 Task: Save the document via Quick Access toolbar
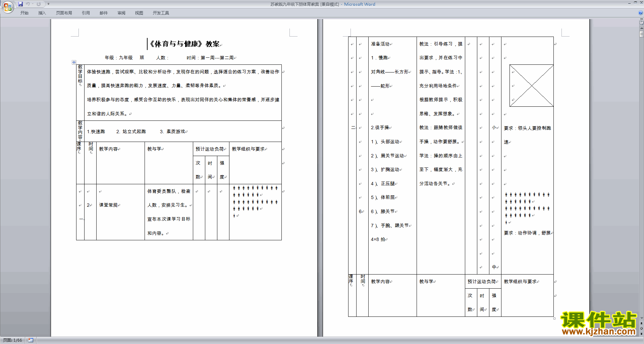(x=20, y=4)
